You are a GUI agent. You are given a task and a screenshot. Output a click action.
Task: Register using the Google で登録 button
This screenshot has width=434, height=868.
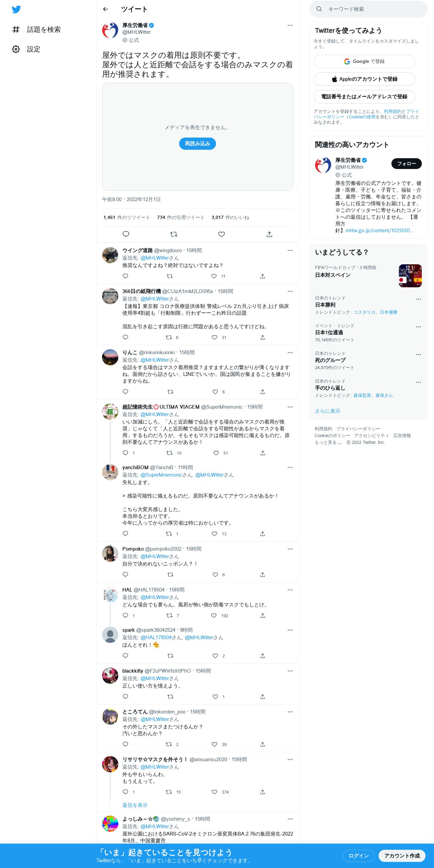364,62
